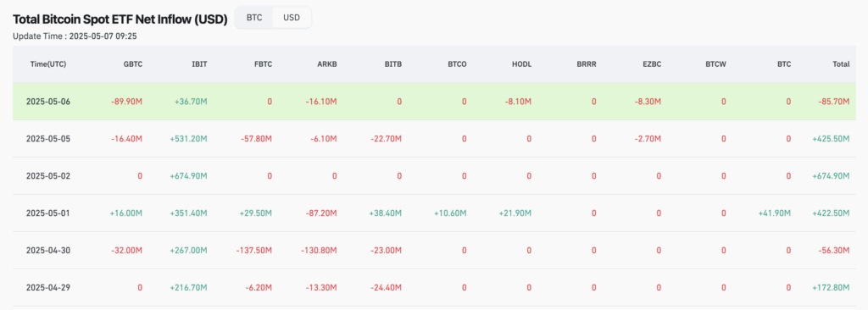The width and height of the screenshot is (868, 310).
Task: Click the -57.80M FBTC value
Action: click(256, 139)
